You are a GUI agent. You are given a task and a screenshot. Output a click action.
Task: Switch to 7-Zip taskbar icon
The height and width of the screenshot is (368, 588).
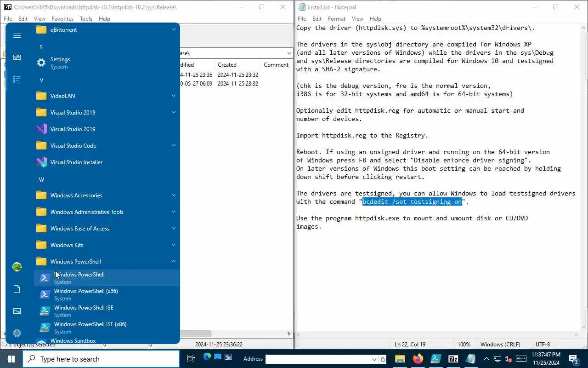453,359
